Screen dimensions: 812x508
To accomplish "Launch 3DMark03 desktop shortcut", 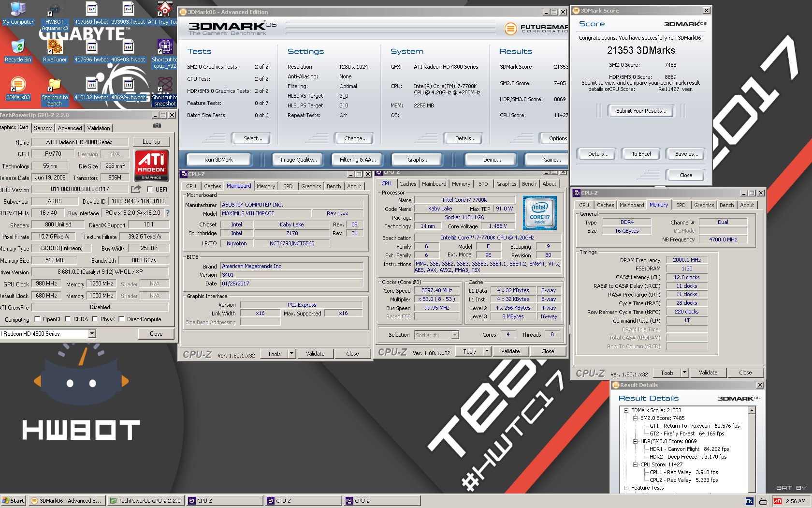I will [18, 89].
